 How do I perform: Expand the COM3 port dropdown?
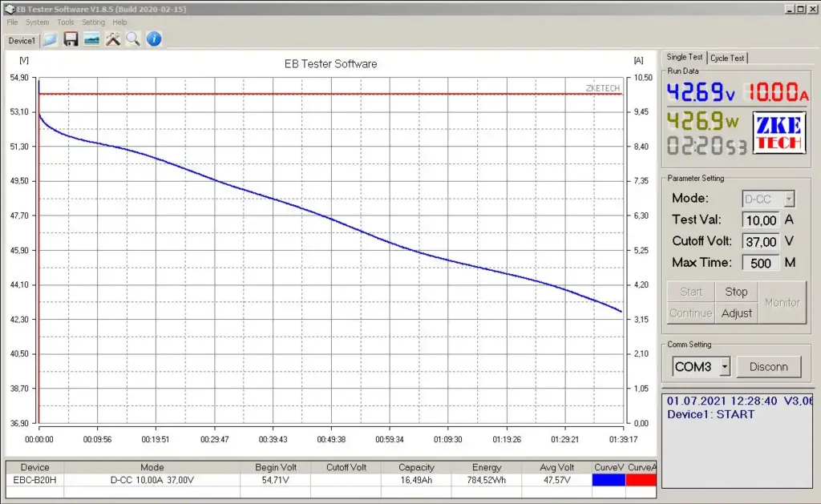tap(725, 367)
